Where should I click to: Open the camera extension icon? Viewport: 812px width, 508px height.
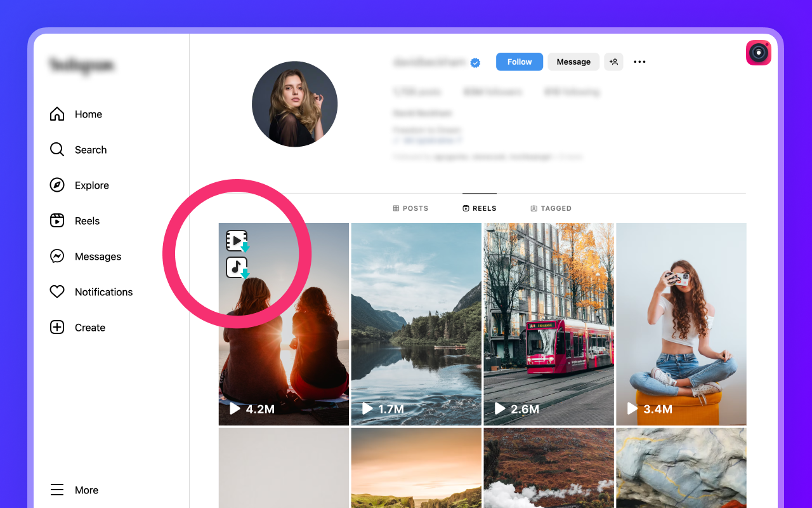pyautogui.click(x=759, y=53)
